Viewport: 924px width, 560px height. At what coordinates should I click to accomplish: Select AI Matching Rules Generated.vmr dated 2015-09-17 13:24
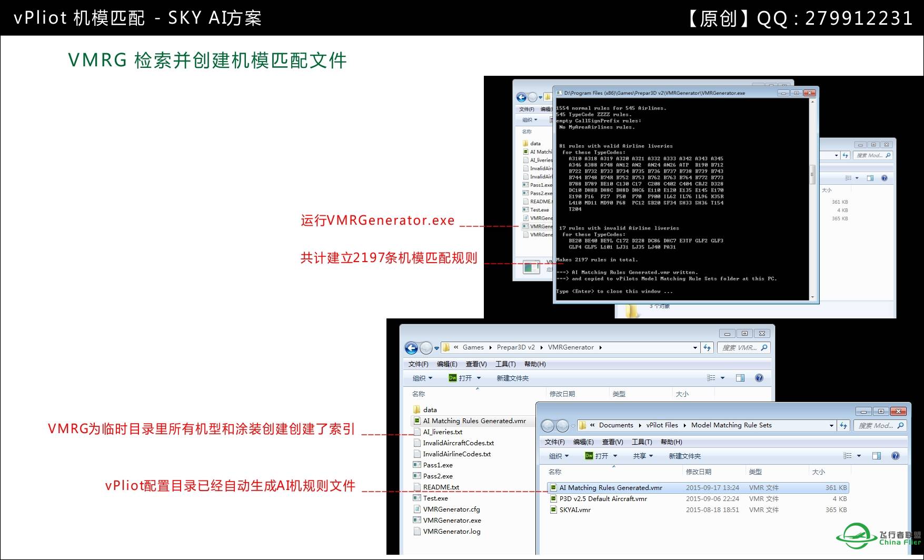[698, 488]
